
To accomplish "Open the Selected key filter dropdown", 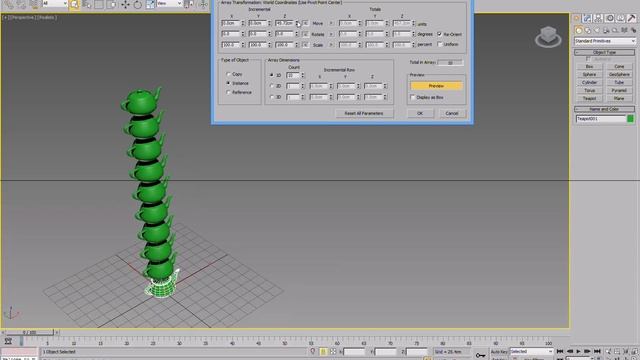I will [531, 351].
